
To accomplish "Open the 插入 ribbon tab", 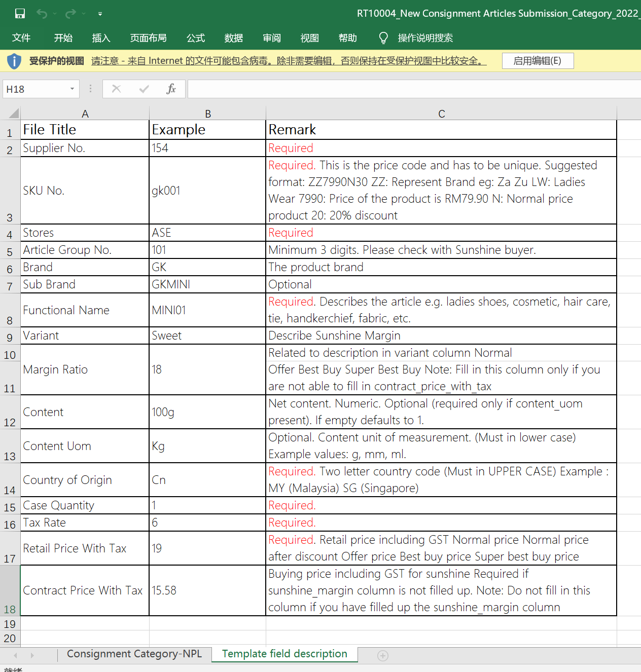I will tap(101, 38).
